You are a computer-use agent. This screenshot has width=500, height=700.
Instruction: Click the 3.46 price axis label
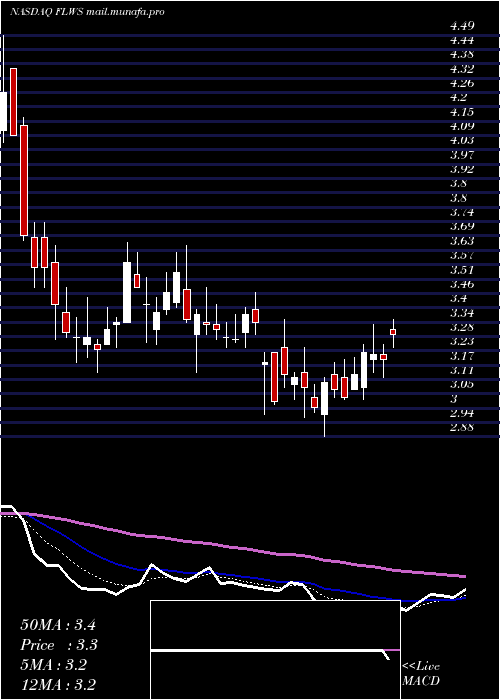coord(462,284)
